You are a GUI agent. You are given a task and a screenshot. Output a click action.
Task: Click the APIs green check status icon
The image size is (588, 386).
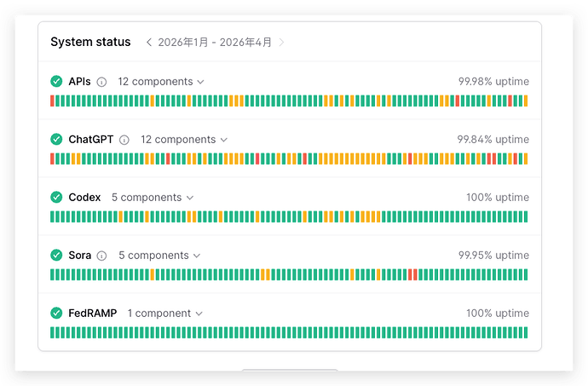click(x=56, y=81)
